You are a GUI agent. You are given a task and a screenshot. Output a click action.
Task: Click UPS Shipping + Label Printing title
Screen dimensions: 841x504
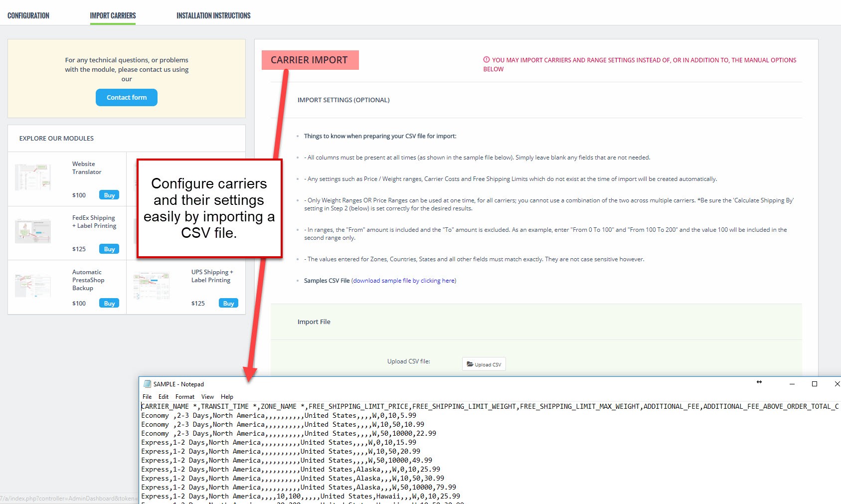click(212, 276)
